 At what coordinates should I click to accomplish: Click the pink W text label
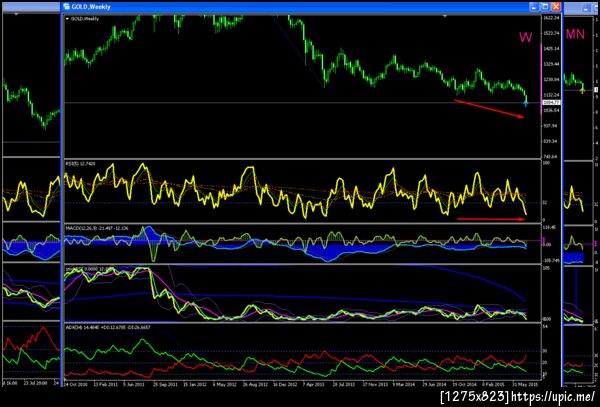click(525, 37)
